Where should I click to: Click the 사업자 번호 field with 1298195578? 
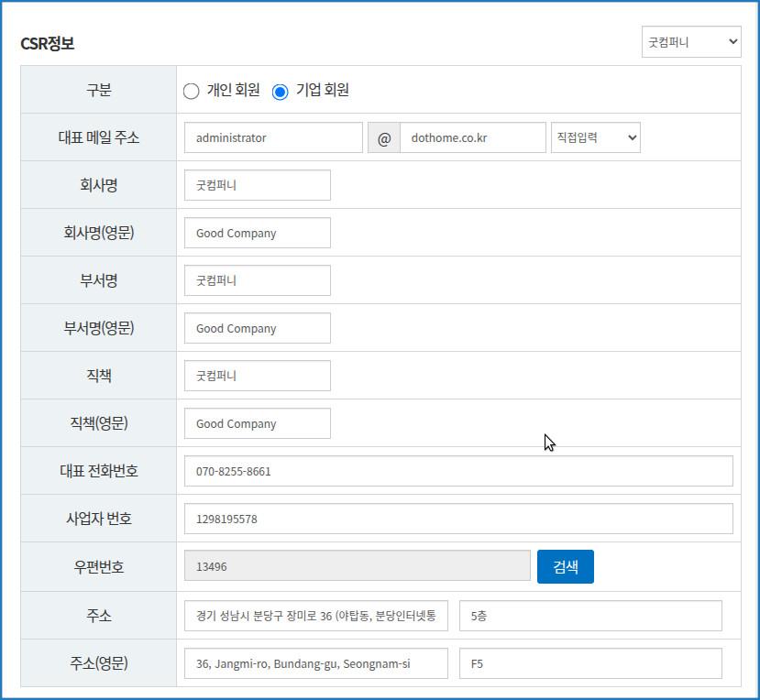(458, 519)
